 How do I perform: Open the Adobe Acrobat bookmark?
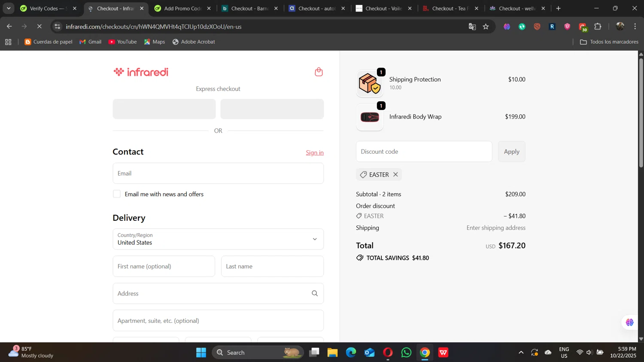point(194,42)
